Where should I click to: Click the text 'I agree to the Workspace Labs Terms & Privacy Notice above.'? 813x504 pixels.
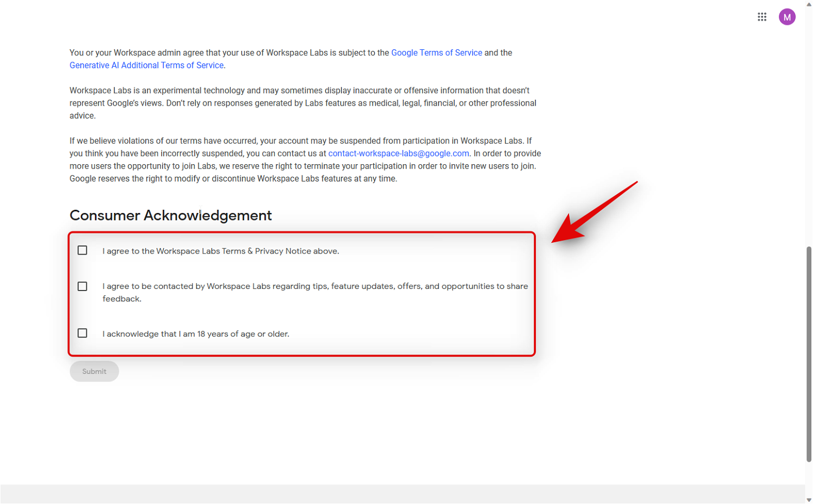click(221, 251)
